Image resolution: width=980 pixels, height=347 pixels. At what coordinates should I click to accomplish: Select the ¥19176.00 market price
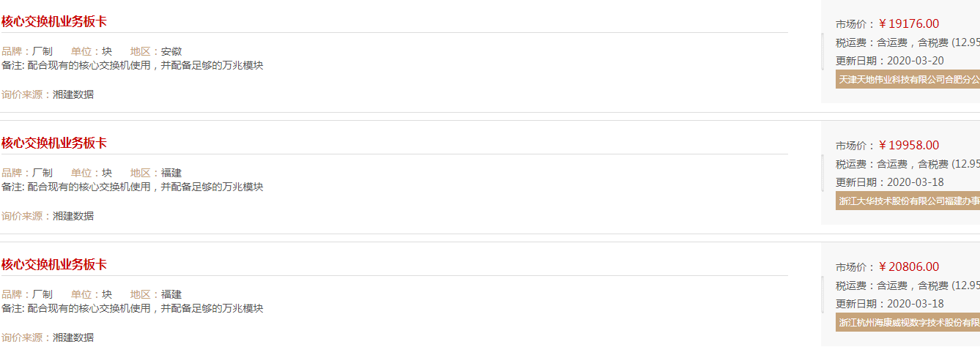(x=909, y=23)
